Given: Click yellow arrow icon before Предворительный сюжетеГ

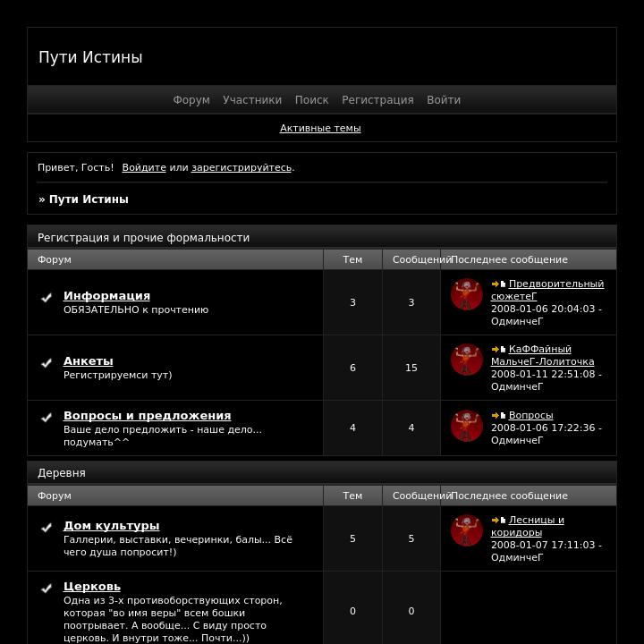Looking at the screenshot, I should pos(496,284).
